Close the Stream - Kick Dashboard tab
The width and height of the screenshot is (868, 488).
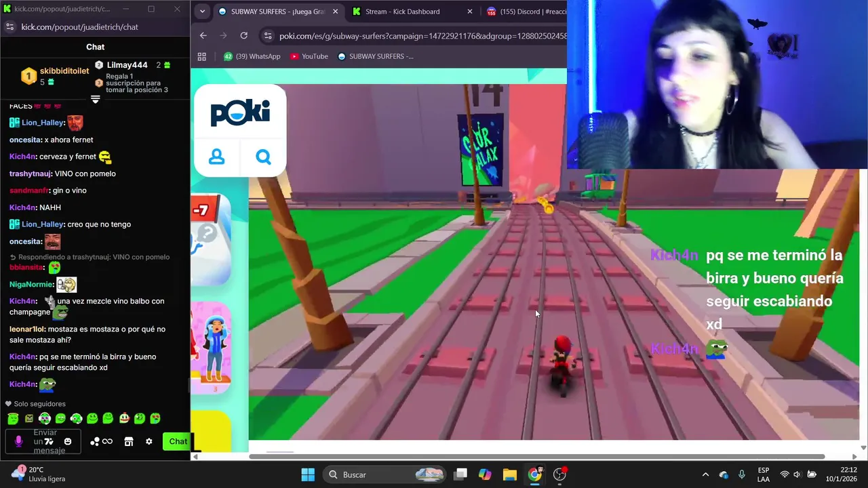click(x=470, y=12)
